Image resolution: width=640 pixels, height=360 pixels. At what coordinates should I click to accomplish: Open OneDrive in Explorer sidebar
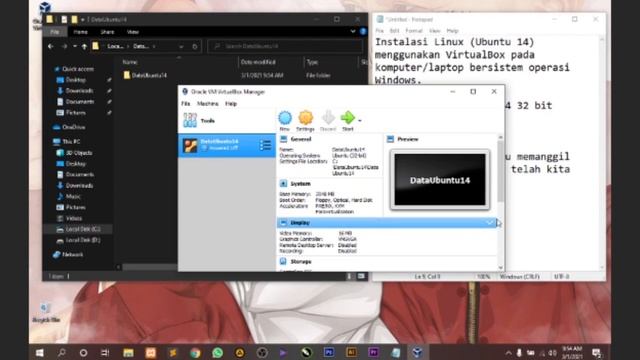pyautogui.click(x=69, y=127)
